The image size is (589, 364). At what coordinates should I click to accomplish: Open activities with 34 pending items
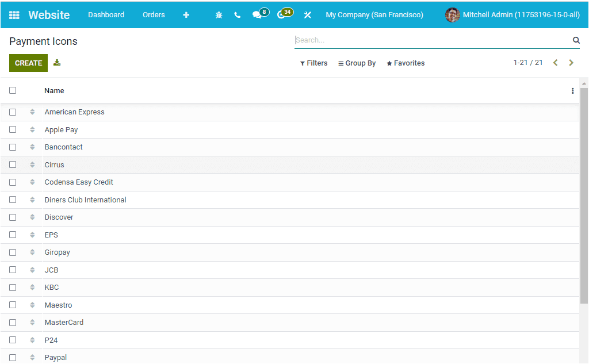tap(282, 14)
